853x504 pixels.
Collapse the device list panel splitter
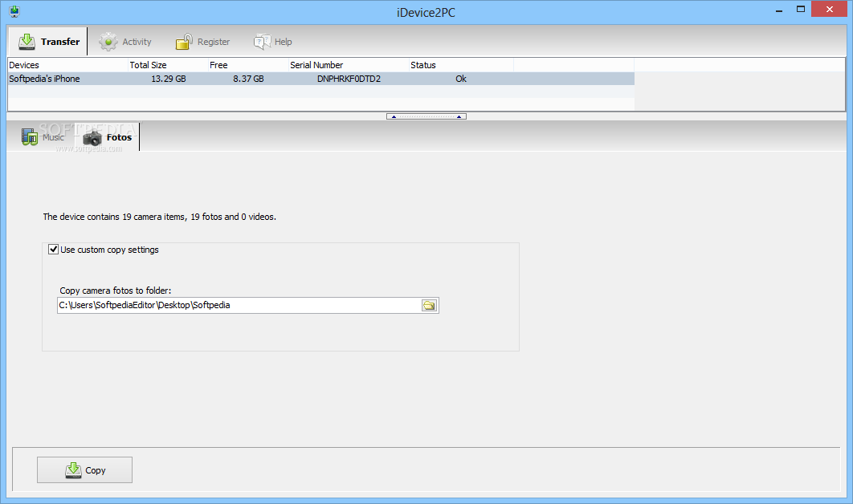tap(426, 116)
